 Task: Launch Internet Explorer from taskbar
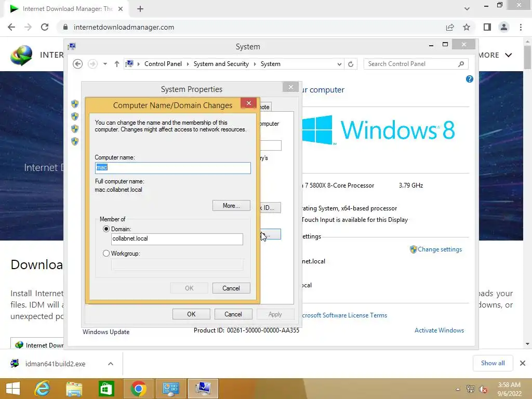(x=43, y=389)
